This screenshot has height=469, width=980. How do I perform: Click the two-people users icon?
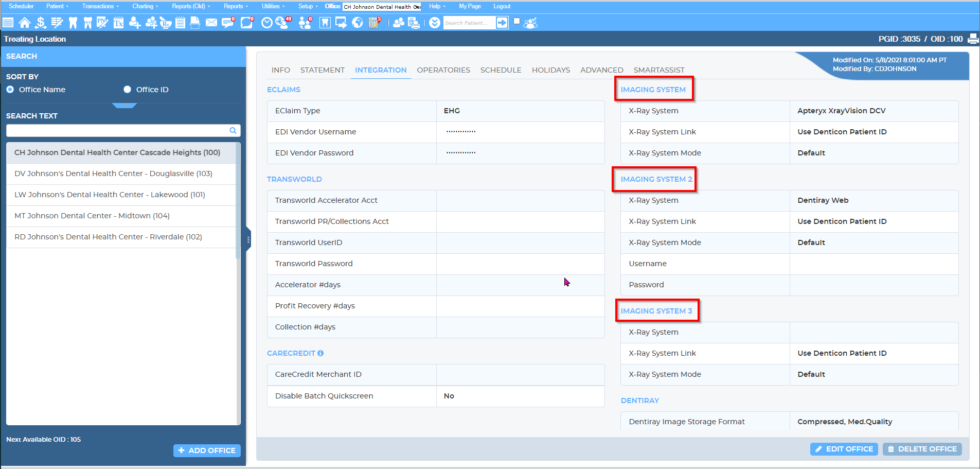399,23
